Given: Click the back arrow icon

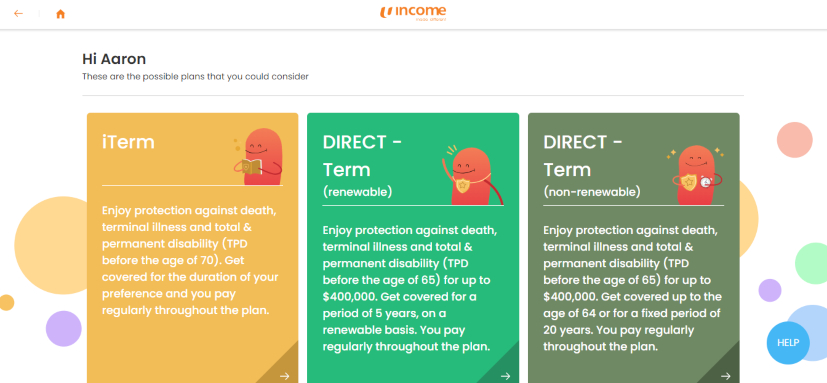Looking at the screenshot, I should point(18,14).
